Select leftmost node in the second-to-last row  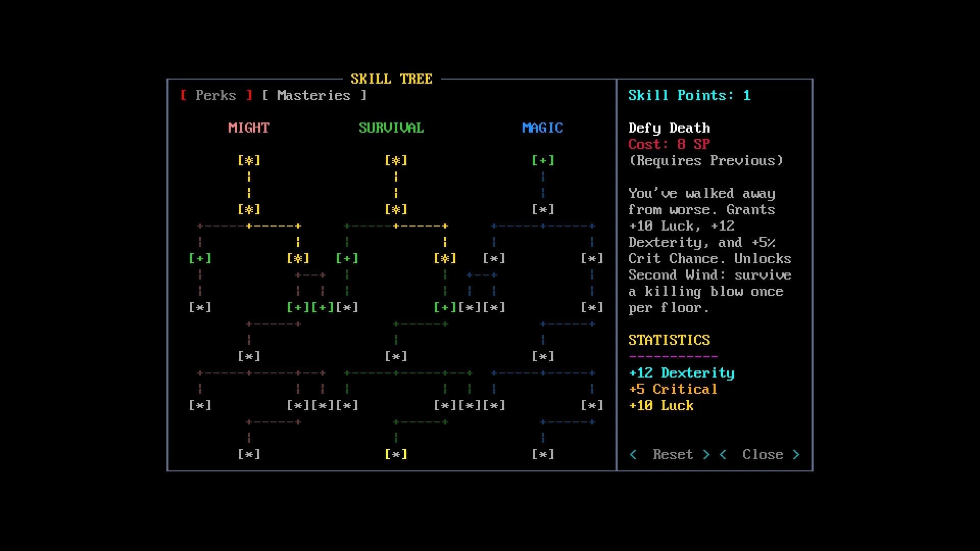click(200, 405)
